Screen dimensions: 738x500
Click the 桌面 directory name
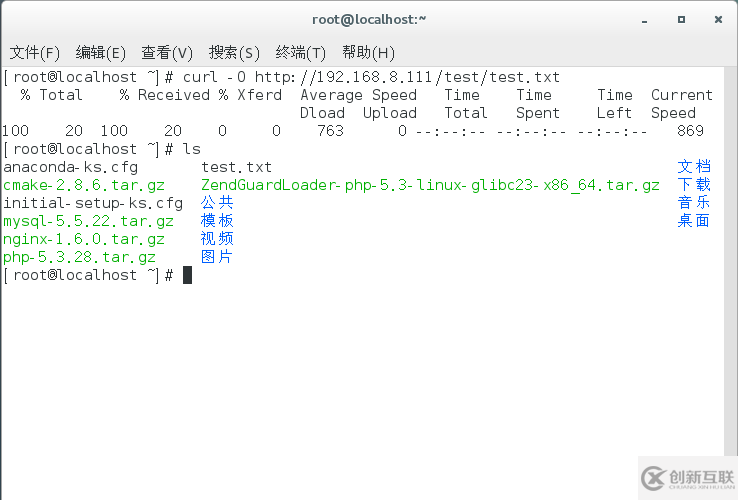[x=693, y=221]
